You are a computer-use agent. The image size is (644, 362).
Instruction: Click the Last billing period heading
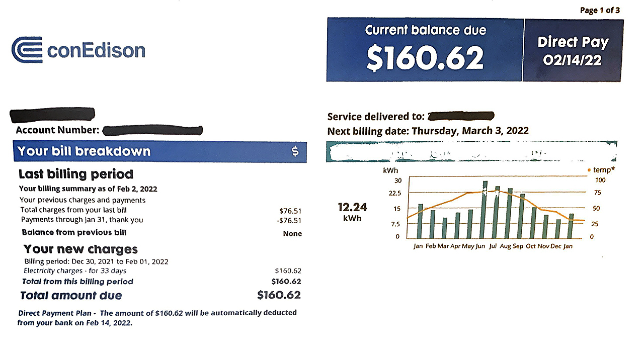[x=76, y=174]
